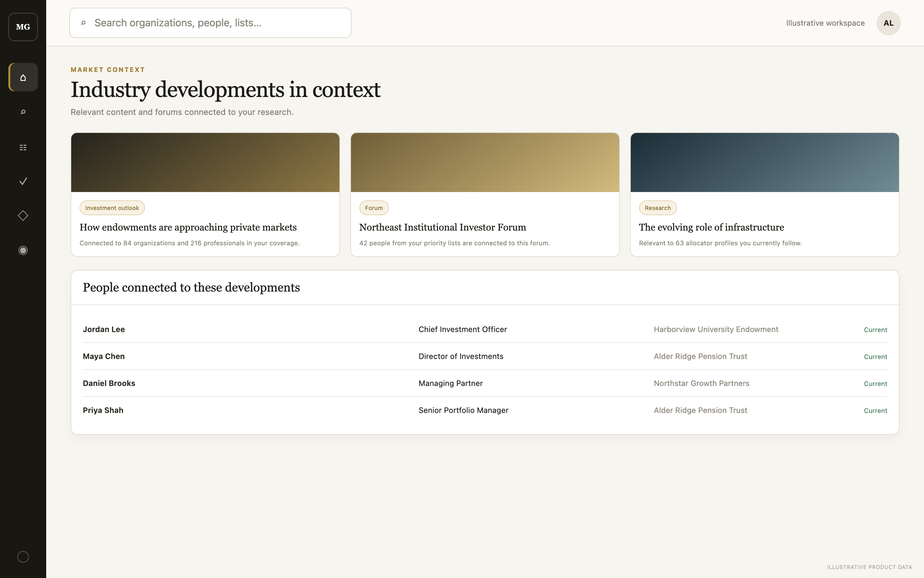Click Current status for Daniel Brooks
This screenshot has width=924, height=578.
coord(876,384)
